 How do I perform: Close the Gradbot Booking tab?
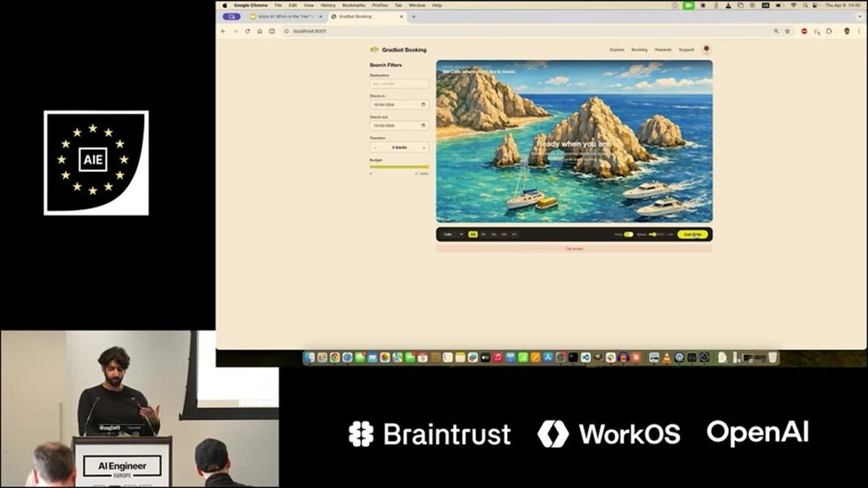402,16
